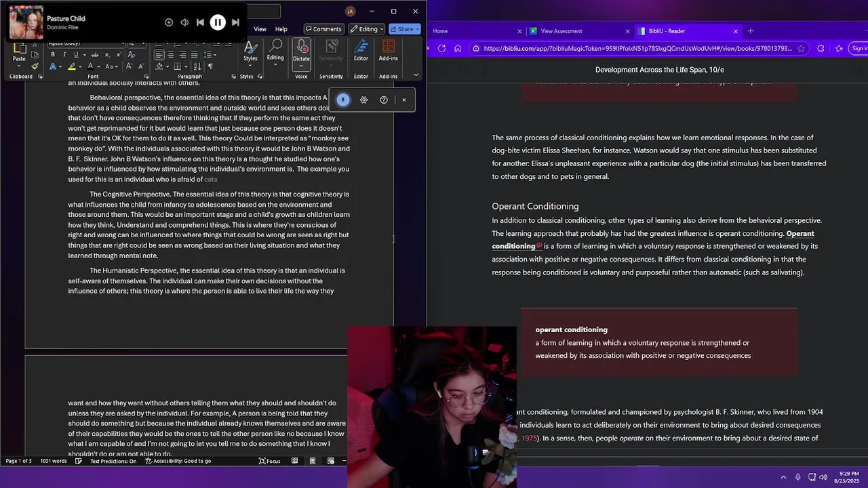Go to previous track in media popup
The height and width of the screenshot is (488, 868).
click(200, 22)
